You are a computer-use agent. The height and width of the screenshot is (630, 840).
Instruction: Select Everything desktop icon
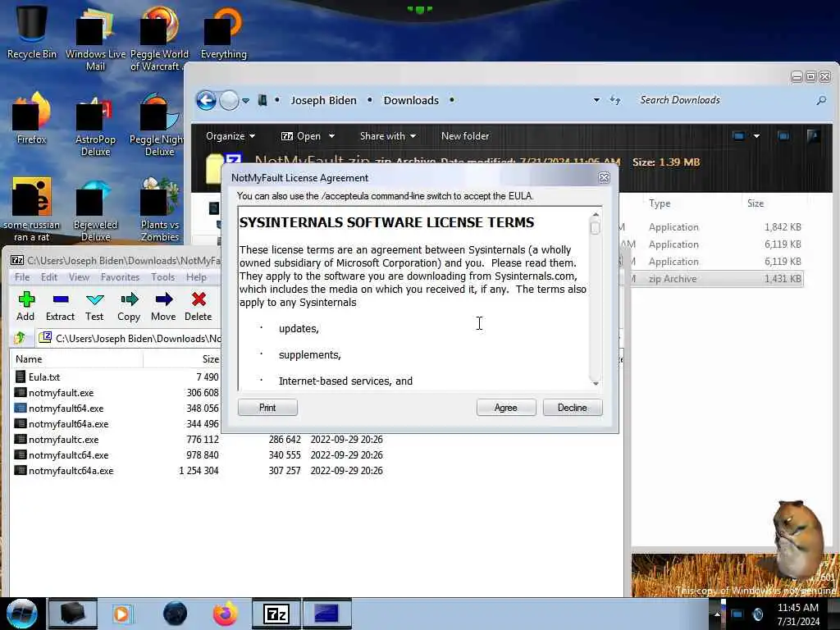click(223, 32)
